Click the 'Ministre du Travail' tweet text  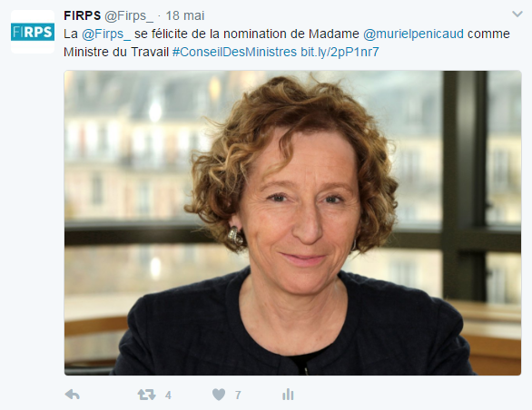116,52
